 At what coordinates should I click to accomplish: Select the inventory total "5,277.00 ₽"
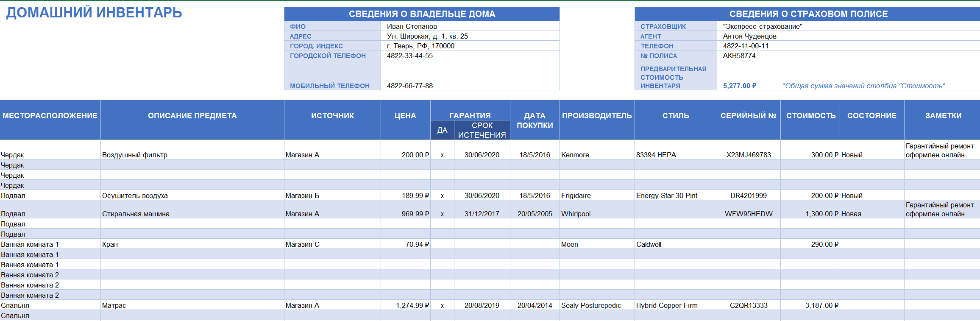pos(740,86)
